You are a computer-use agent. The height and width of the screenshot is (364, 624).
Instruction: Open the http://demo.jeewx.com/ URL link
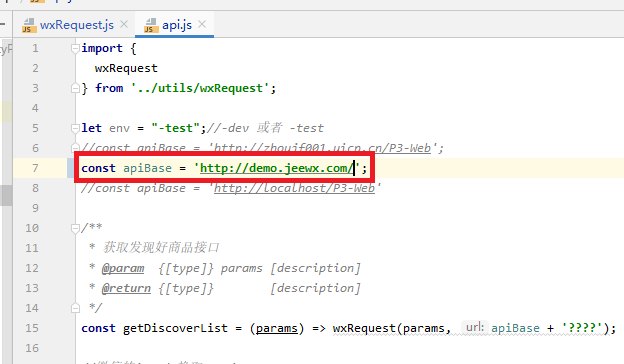tap(276, 168)
